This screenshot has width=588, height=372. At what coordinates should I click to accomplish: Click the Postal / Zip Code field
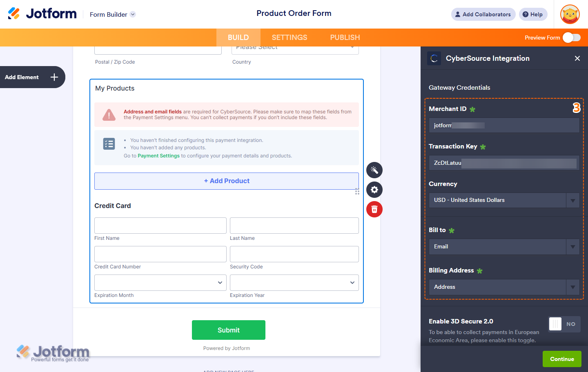(158, 50)
